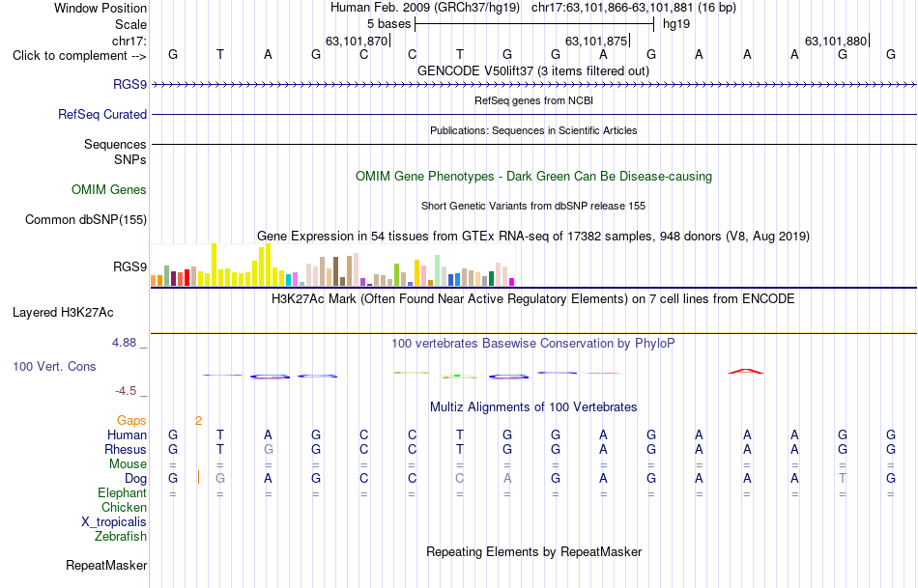
Task: Open the OMIM Gene Phenotypes title
Action: tap(533, 176)
